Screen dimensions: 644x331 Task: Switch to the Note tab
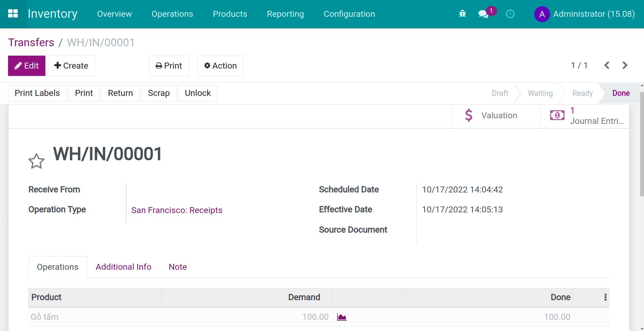pyautogui.click(x=178, y=267)
